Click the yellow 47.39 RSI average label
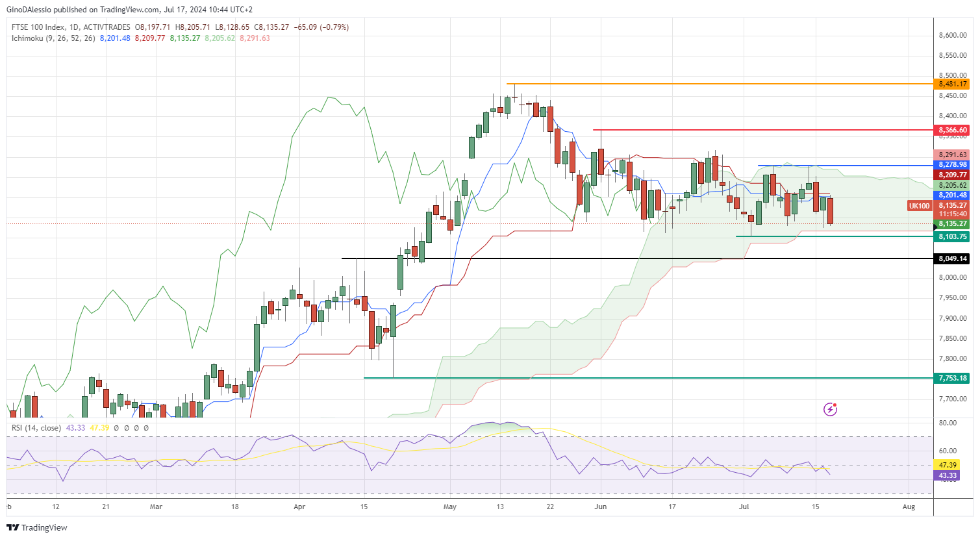The width and height of the screenshot is (980, 539). coord(948,465)
